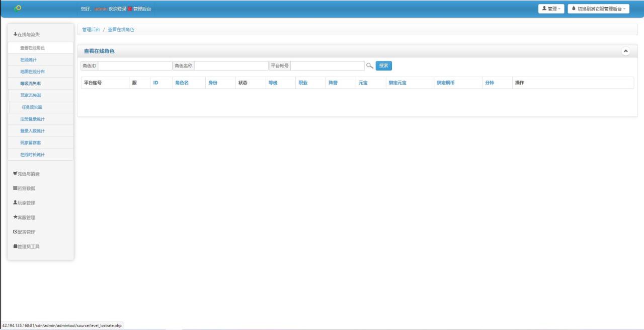This screenshot has width=644, height=330.
Task: Click the blue 搜索 button
Action: tap(384, 65)
